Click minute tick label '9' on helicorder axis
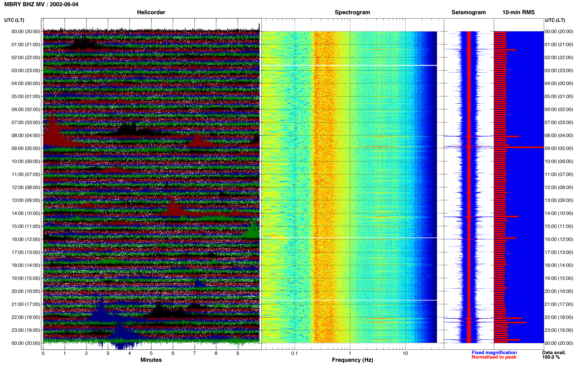 tap(238, 353)
